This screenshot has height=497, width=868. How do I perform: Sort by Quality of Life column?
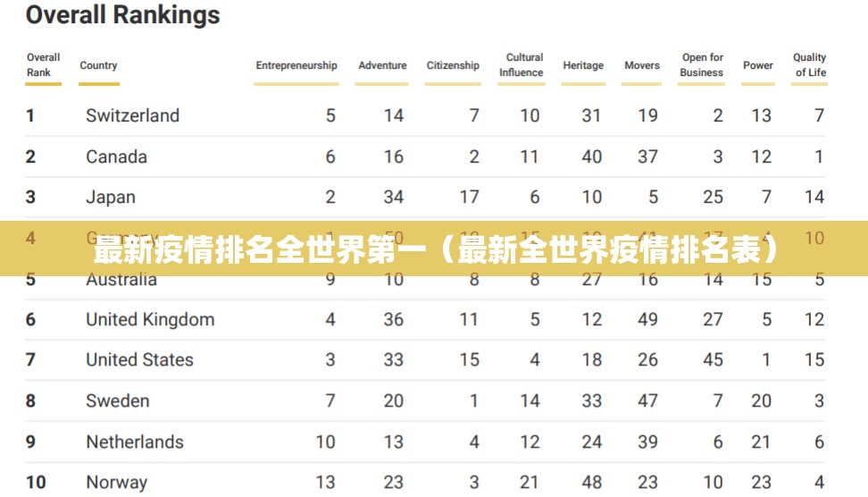pos(810,65)
